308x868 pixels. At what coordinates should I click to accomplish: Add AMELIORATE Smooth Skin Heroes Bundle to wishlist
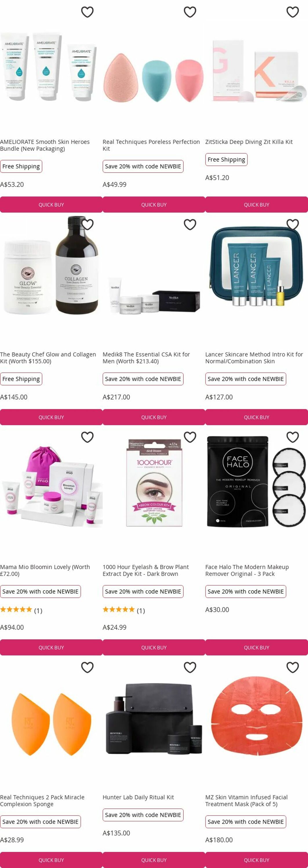pos(88,12)
